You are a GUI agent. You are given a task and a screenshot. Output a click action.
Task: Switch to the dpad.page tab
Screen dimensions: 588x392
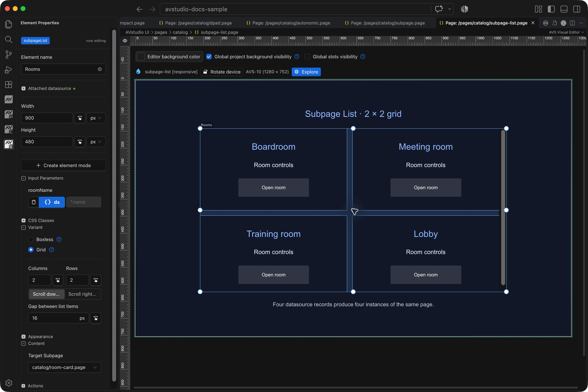tap(196, 23)
